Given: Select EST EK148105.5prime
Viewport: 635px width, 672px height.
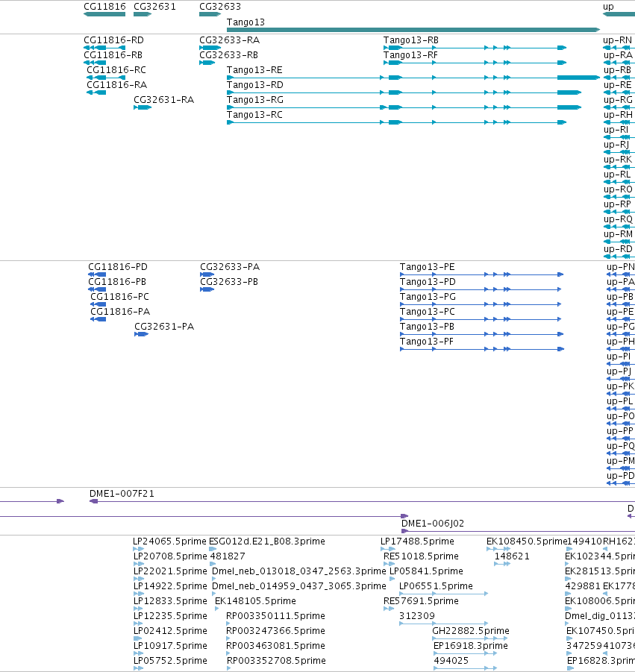Looking at the screenshot, I should [255, 601].
